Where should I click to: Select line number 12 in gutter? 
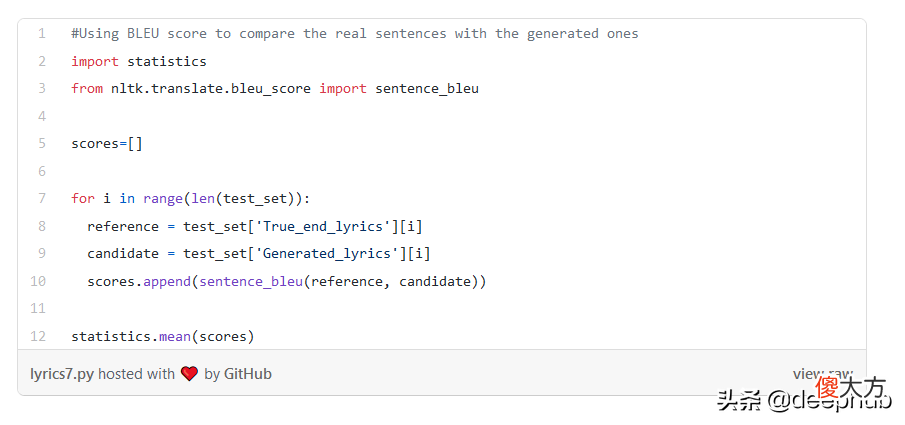tap(38, 336)
